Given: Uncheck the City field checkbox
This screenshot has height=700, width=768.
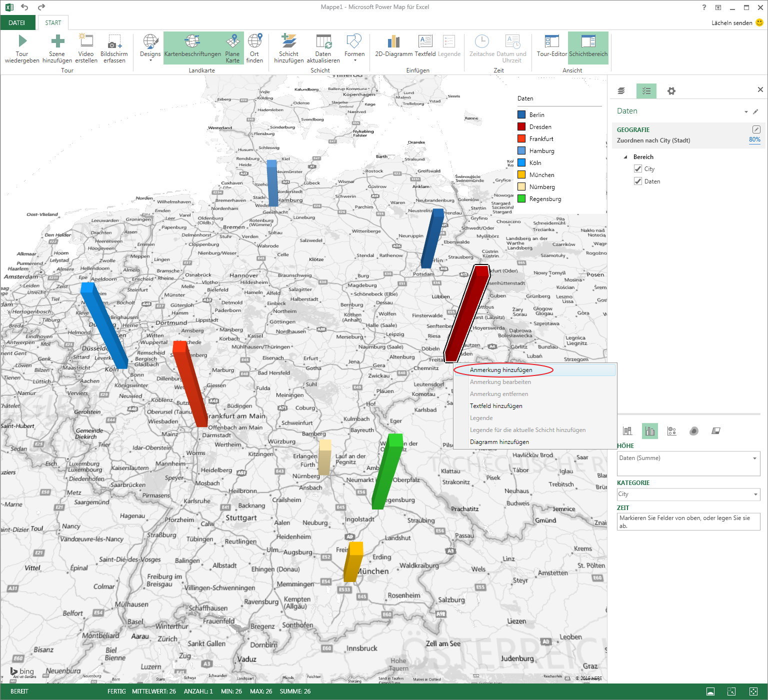Looking at the screenshot, I should coord(637,169).
